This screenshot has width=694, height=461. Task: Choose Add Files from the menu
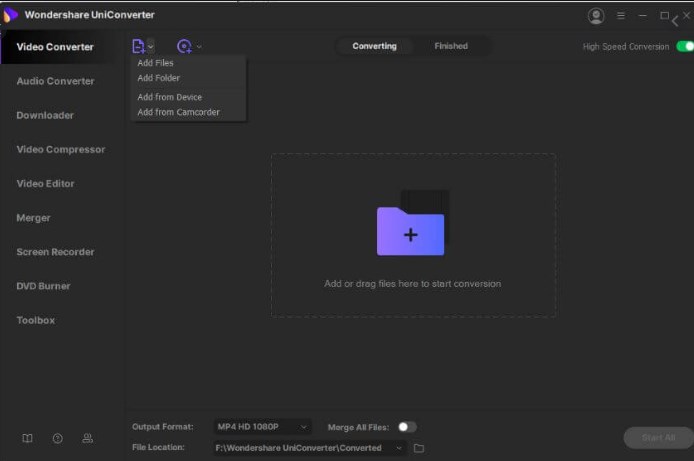click(155, 63)
